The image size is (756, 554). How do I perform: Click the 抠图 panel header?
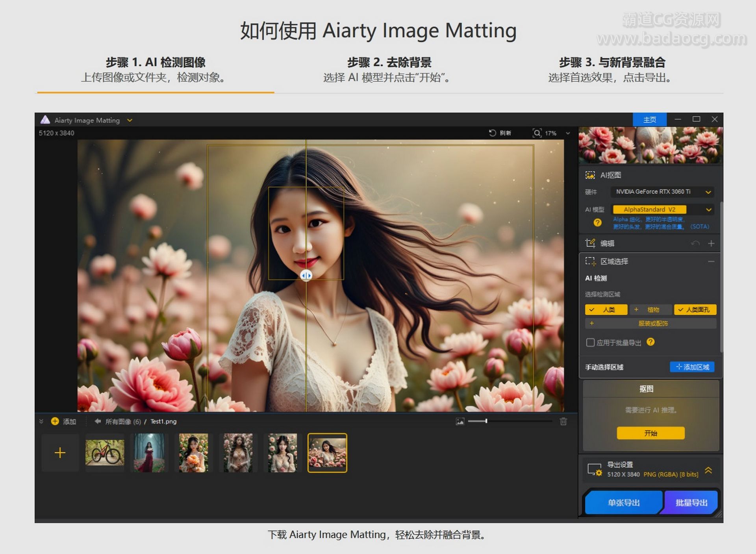pos(646,389)
